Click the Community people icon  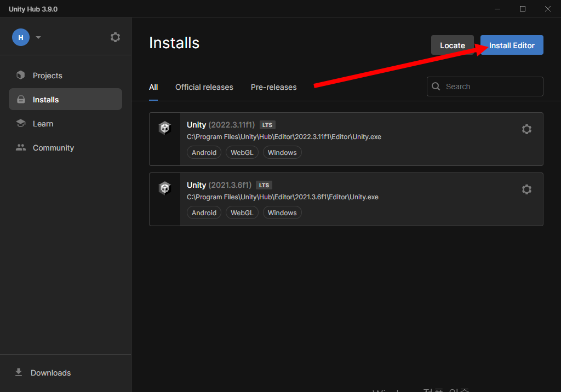tap(21, 147)
